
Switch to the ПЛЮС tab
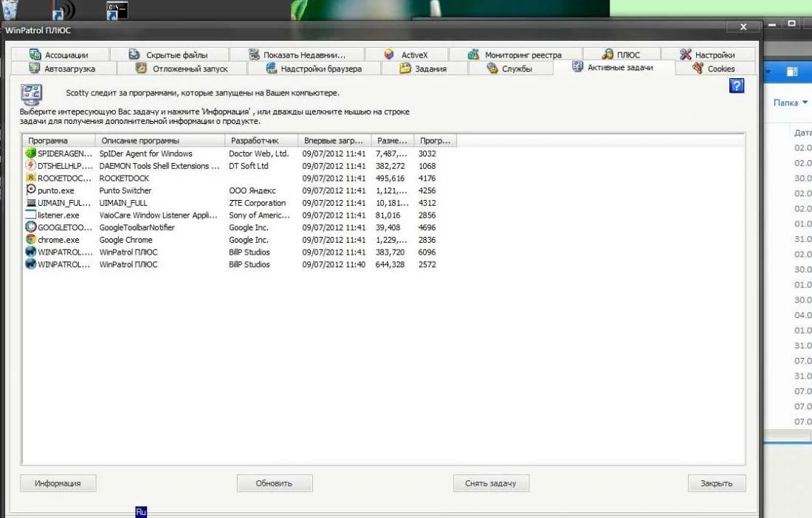(622, 55)
